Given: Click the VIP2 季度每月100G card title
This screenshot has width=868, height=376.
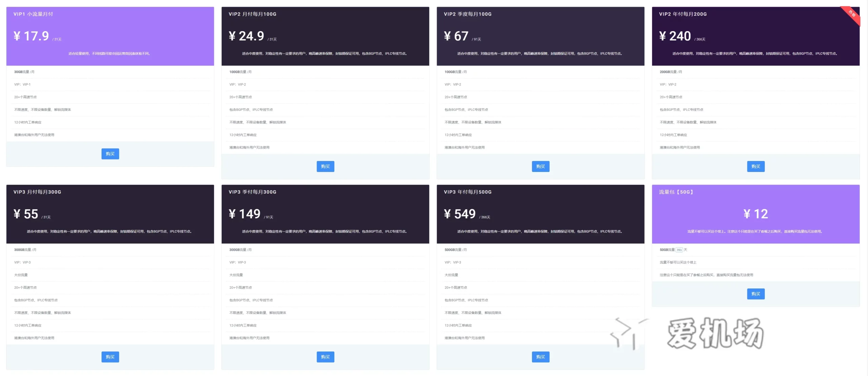Looking at the screenshot, I should click(x=468, y=14).
